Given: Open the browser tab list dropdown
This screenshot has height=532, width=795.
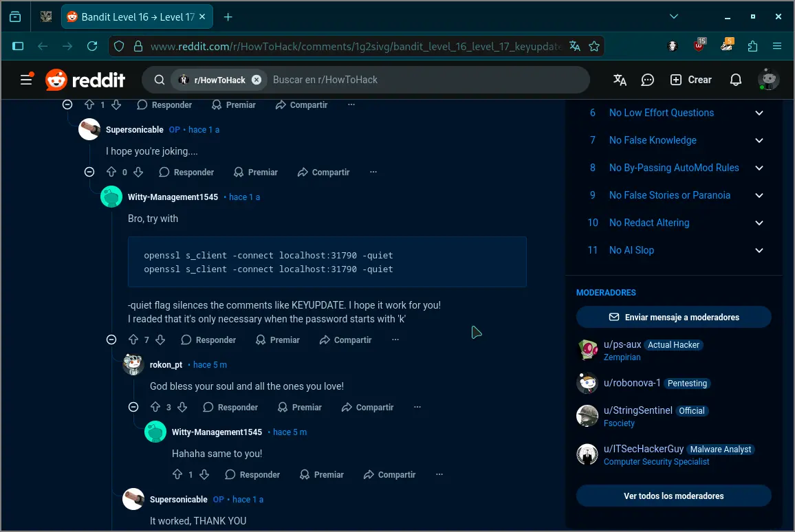Looking at the screenshot, I should pyautogui.click(x=673, y=16).
